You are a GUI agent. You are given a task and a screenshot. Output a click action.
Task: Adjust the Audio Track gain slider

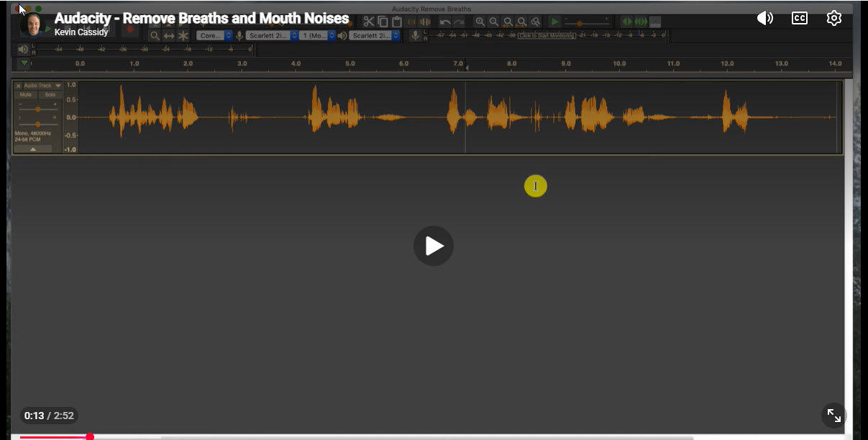click(x=37, y=109)
